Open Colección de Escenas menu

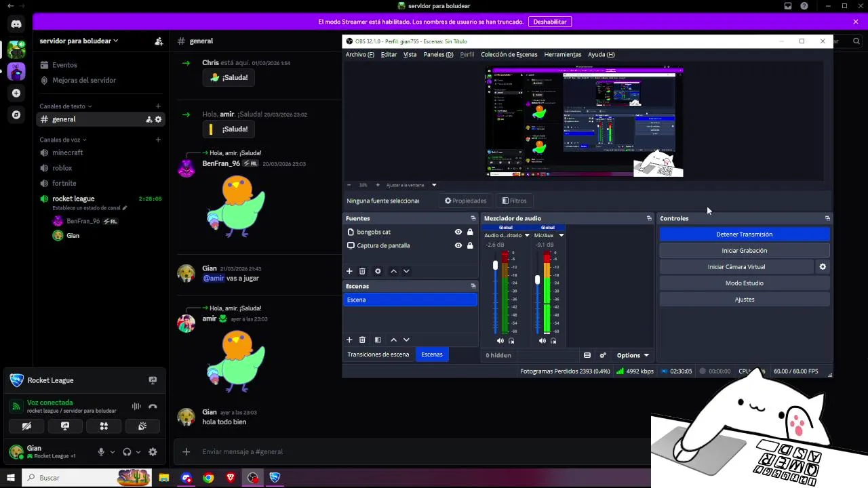pyautogui.click(x=509, y=54)
